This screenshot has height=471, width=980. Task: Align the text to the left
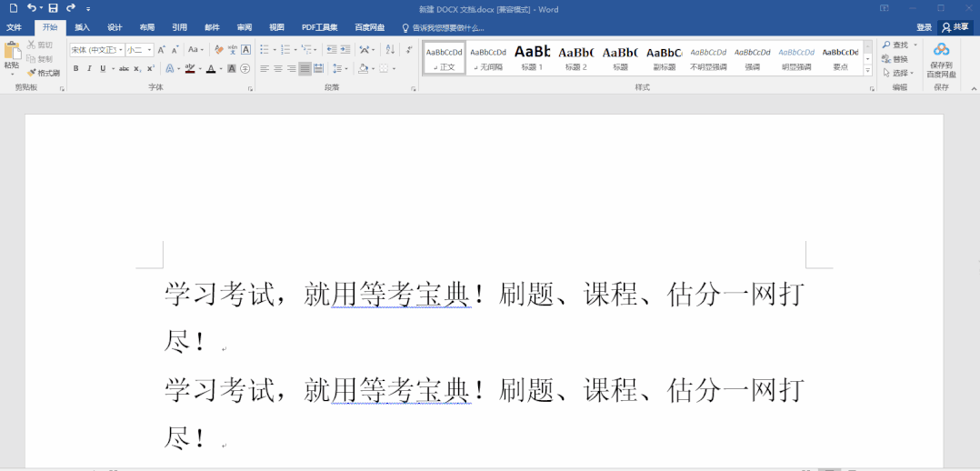point(265,69)
